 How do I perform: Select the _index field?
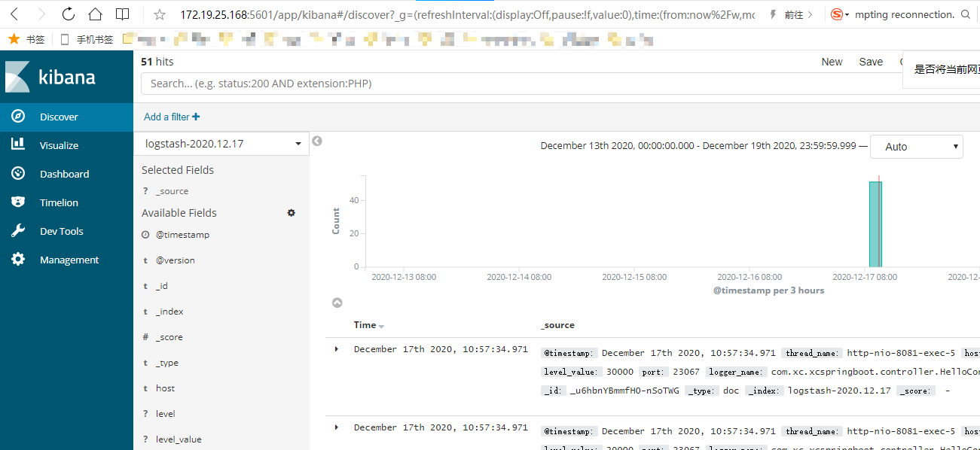[x=169, y=312]
